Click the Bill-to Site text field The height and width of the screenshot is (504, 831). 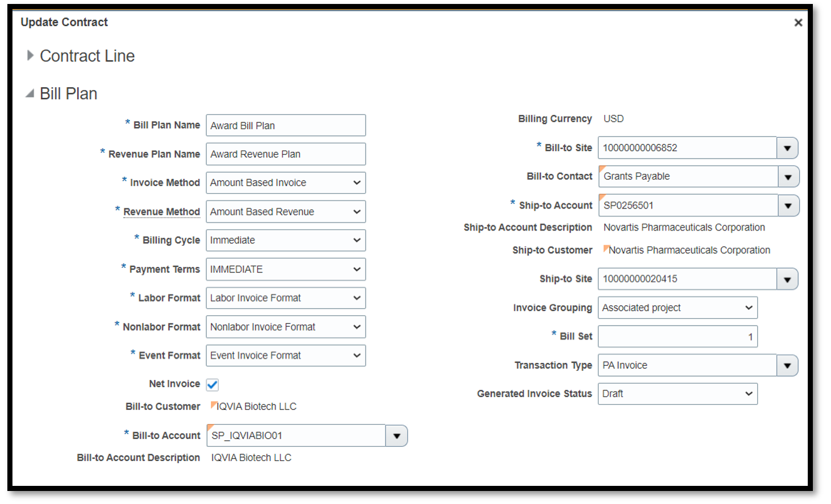(688, 148)
